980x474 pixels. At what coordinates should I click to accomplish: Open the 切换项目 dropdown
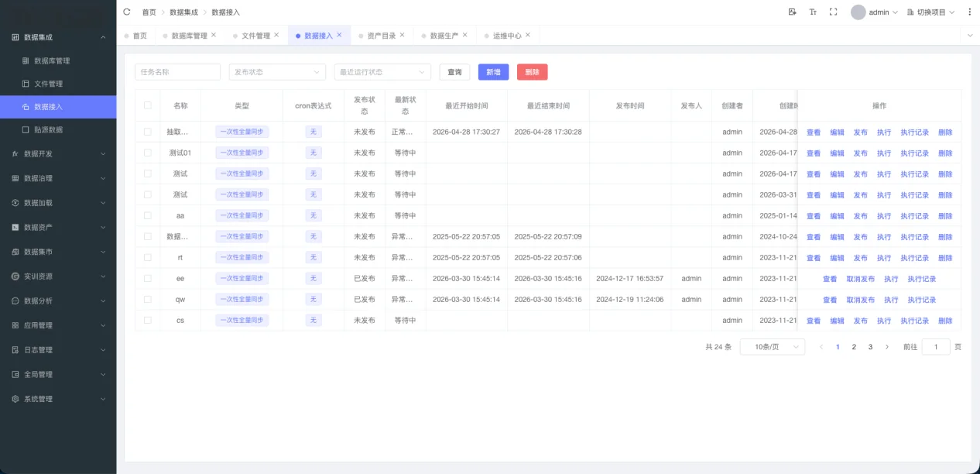pyautogui.click(x=930, y=12)
